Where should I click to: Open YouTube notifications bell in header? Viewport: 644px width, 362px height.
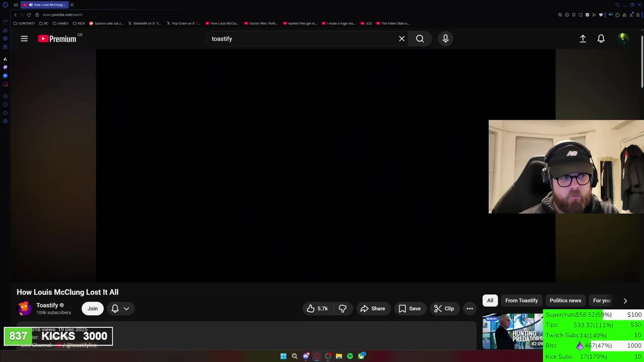601,39
